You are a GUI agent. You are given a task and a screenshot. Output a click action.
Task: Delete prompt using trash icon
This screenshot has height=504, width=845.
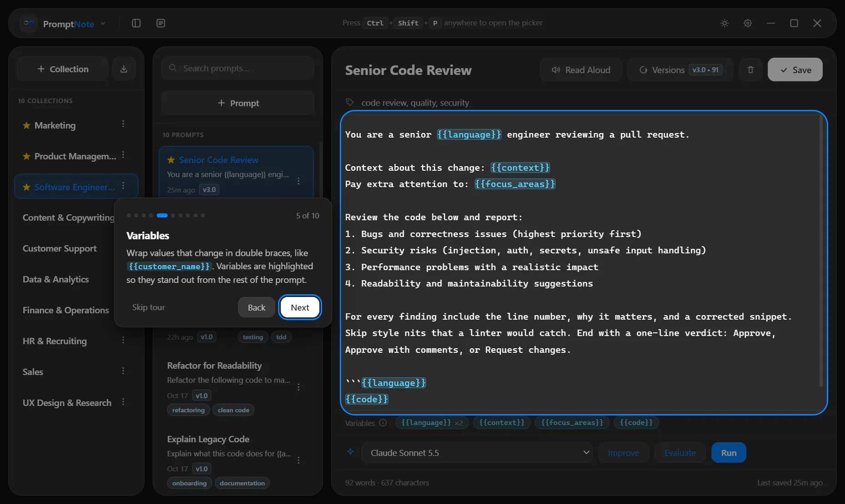tap(751, 70)
